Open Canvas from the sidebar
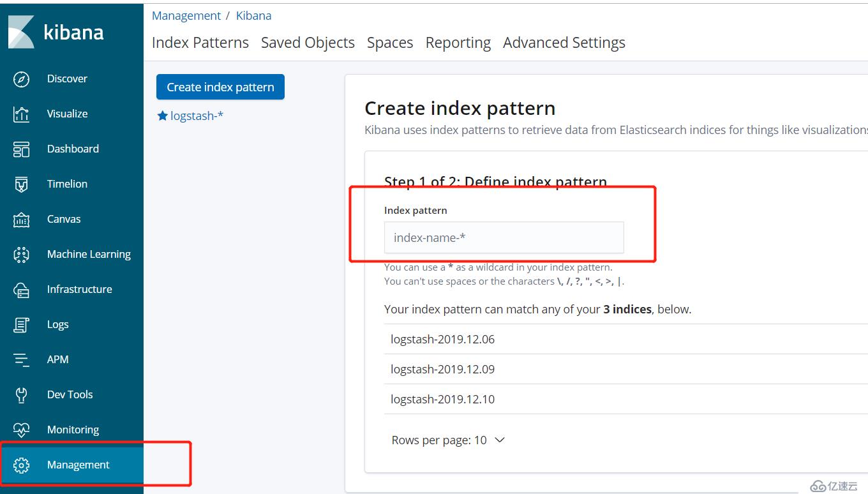 point(64,219)
